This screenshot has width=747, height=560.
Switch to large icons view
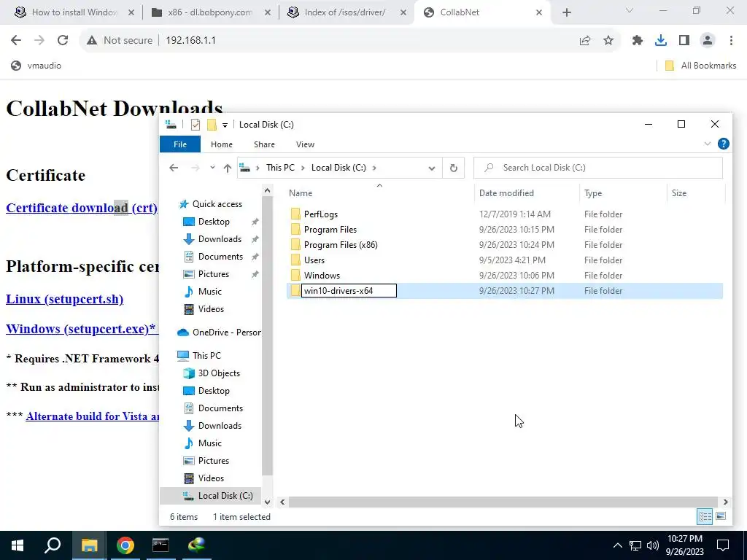tap(721, 517)
